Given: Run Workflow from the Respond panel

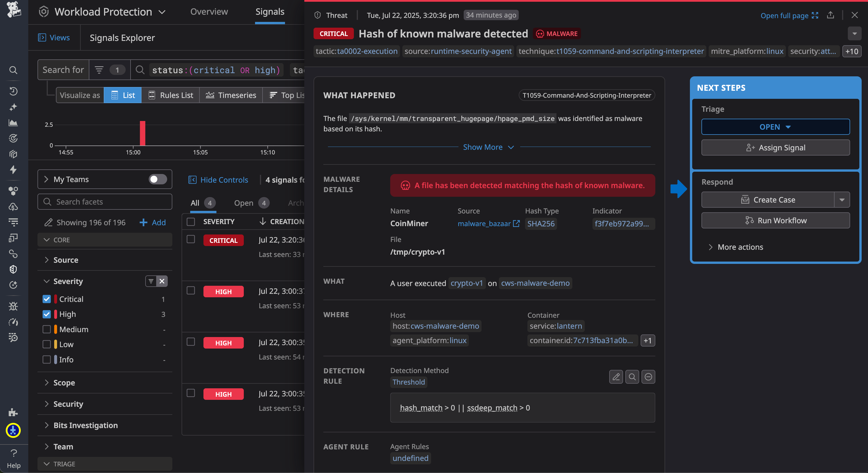Looking at the screenshot, I should 775,220.
